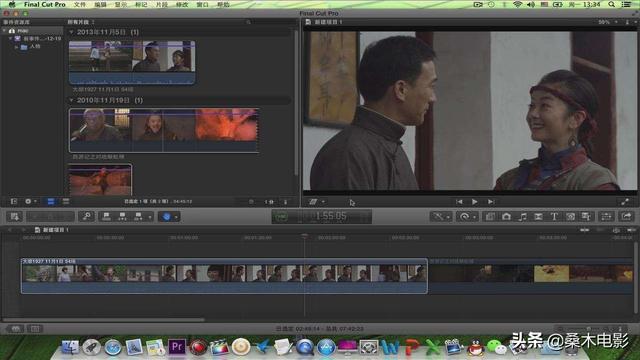Viewport: 640px width, 360px height.
Task: Toggle libraries sidebar visibility button
Action: tap(14, 201)
